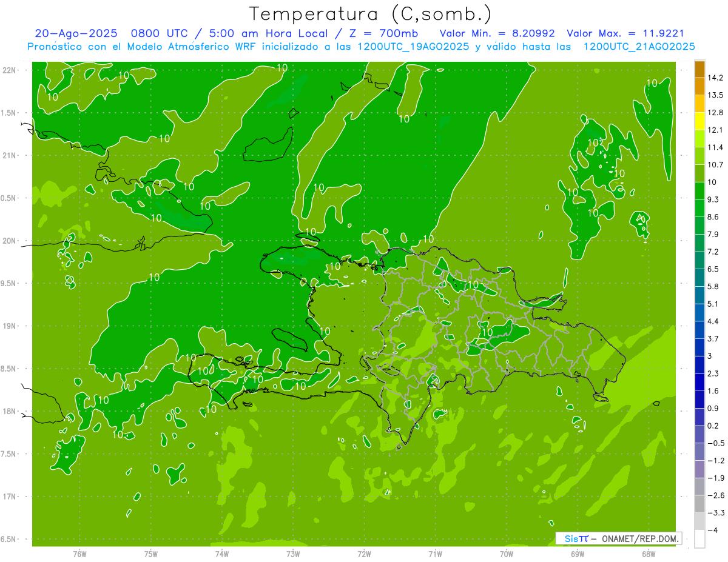
Task: Click the '18N' latitude axis label
Action: tap(9, 411)
